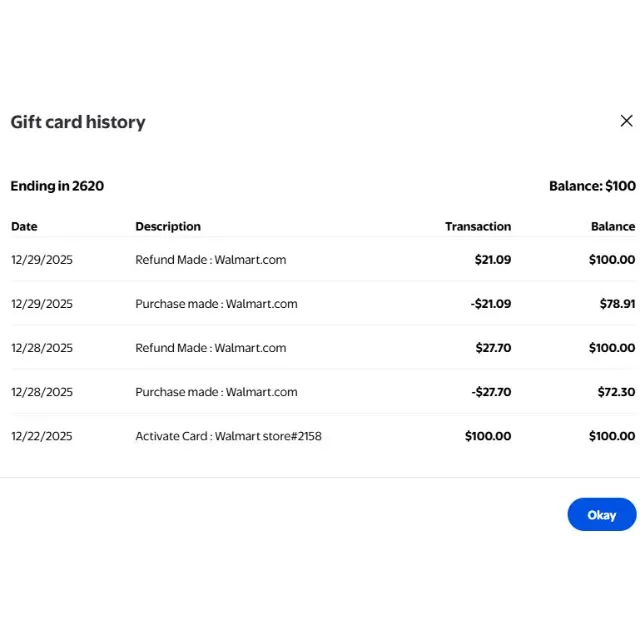This screenshot has height=640, width=640.
Task: Click the Activate Card Walmart store#2158 entry
Action: [x=228, y=436]
